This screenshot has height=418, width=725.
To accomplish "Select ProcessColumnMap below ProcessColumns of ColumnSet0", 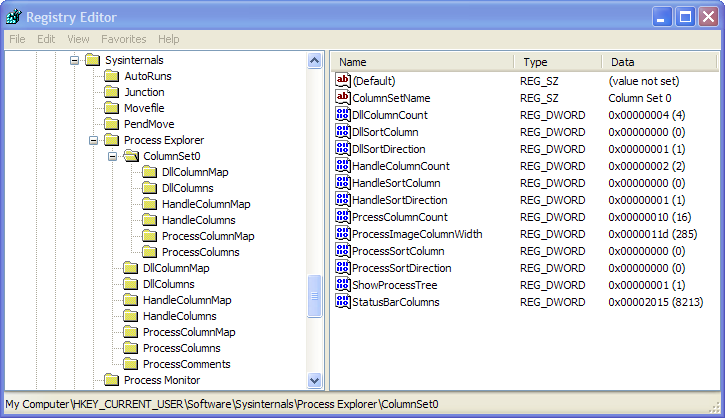I will 189,332.
